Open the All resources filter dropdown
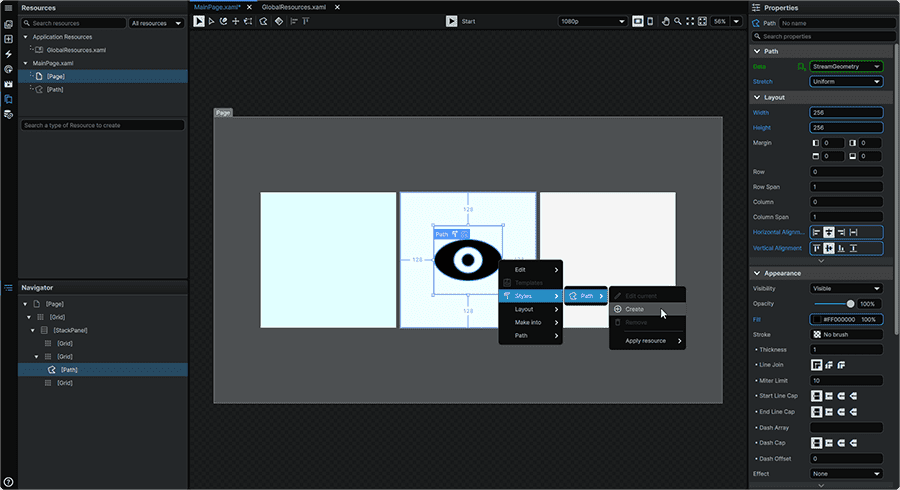900x490 pixels. [x=156, y=23]
